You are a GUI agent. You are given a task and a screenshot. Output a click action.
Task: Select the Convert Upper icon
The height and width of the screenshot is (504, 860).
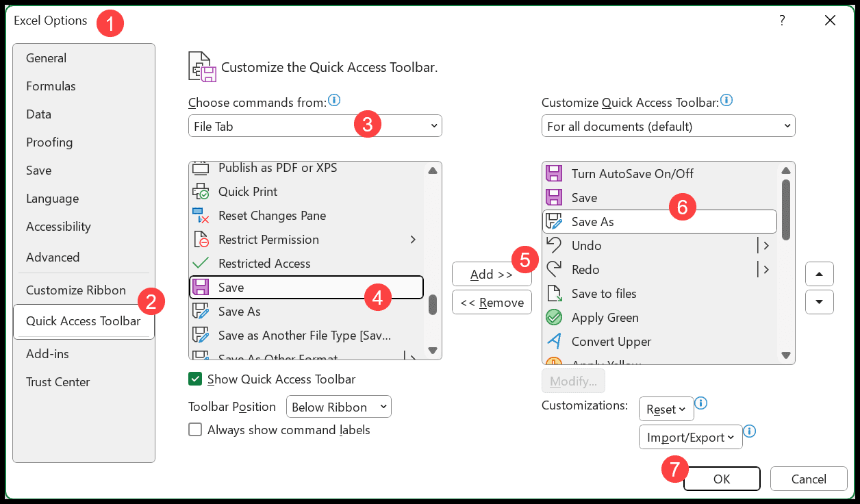pyautogui.click(x=553, y=342)
